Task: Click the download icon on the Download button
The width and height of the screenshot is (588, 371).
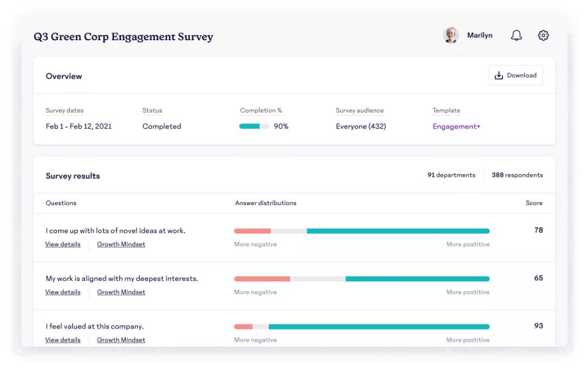Action: pos(499,75)
